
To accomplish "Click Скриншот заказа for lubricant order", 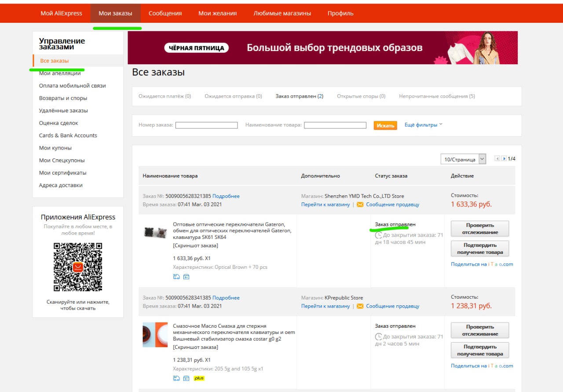I will (195, 347).
